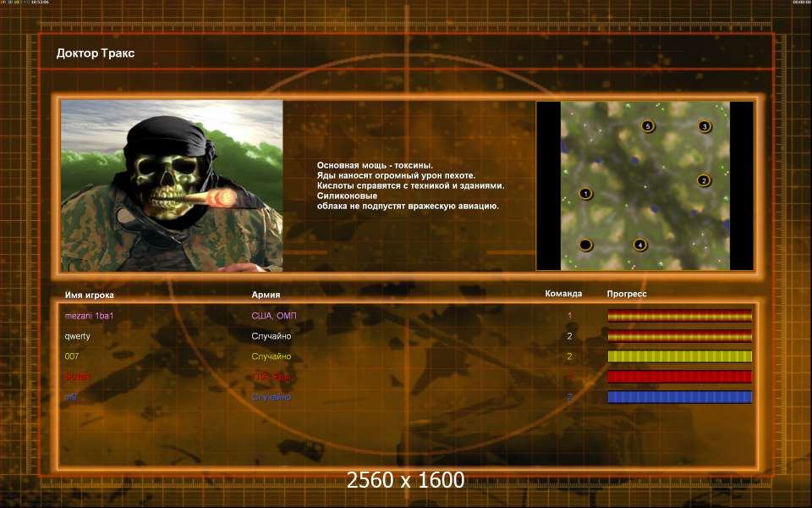Click the line "Яды наносят огромный урон пехоте."

click(396, 175)
